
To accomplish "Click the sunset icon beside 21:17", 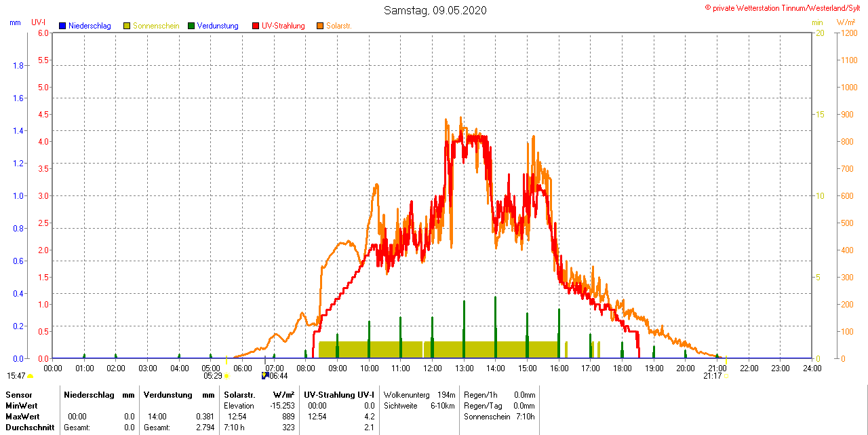I will tap(725, 375).
